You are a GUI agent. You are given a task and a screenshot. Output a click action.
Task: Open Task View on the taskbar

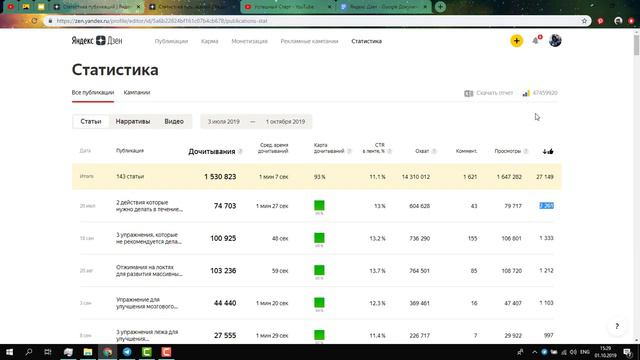pyautogui.click(x=48, y=352)
